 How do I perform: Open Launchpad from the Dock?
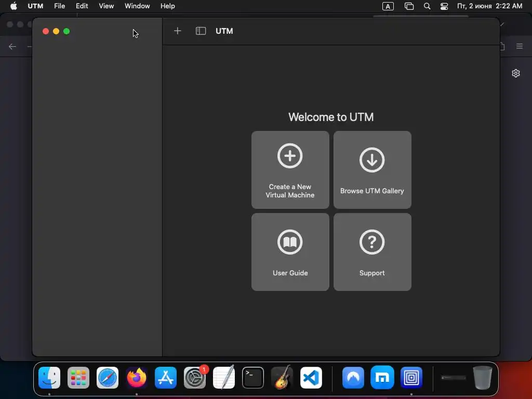click(x=78, y=378)
